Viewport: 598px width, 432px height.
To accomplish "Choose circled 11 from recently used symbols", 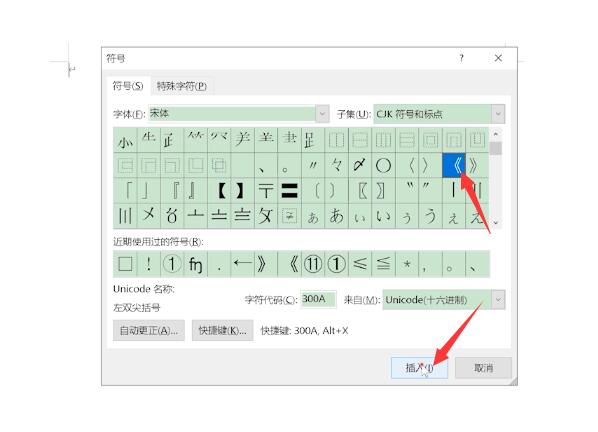I will (313, 264).
